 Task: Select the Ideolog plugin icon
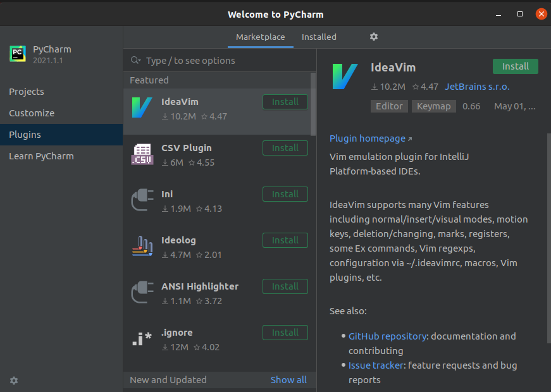(x=142, y=246)
